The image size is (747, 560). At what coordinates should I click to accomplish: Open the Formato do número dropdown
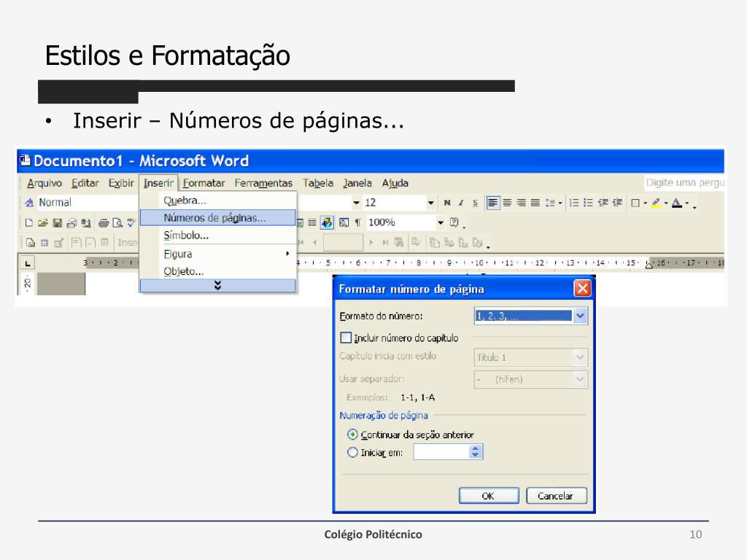pyautogui.click(x=580, y=316)
